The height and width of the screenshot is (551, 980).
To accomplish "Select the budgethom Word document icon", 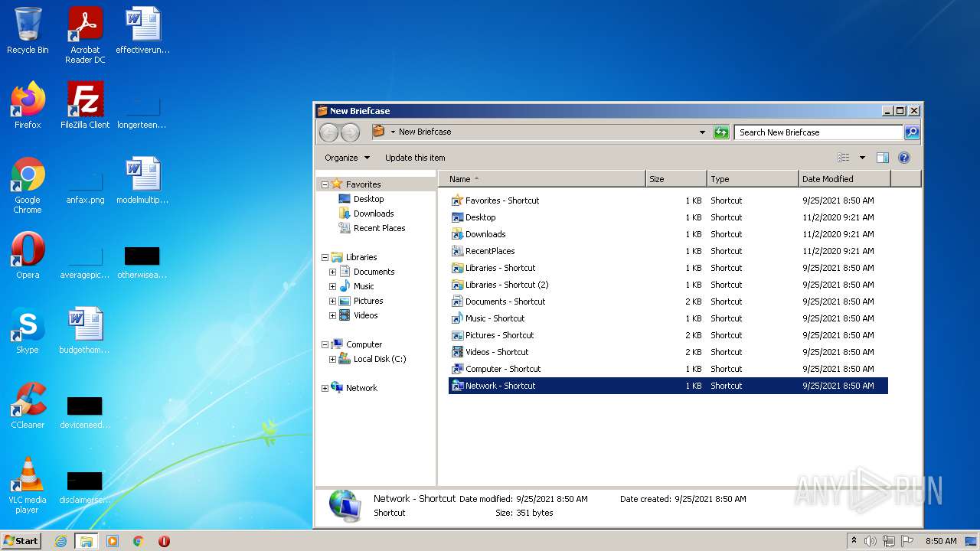I will [x=84, y=331].
